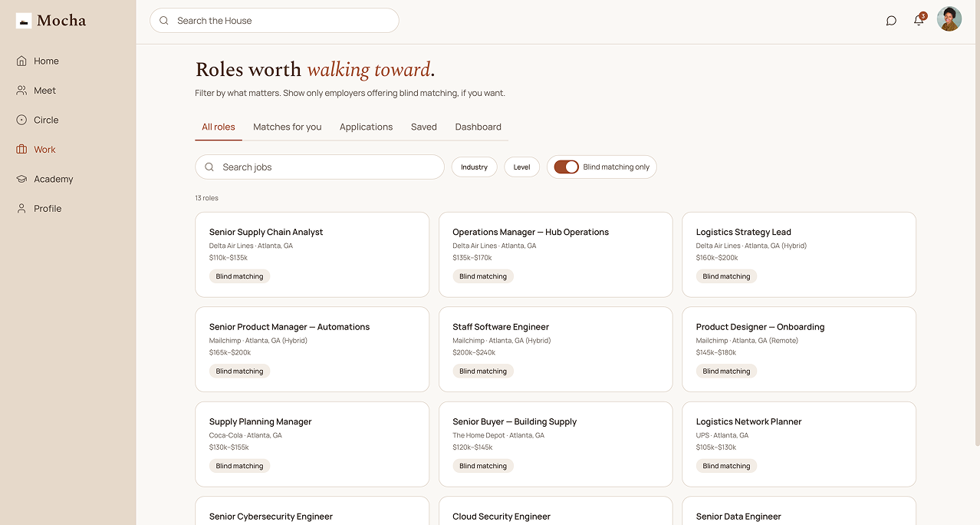Click the $200k–$240k salary text

tap(474, 353)
